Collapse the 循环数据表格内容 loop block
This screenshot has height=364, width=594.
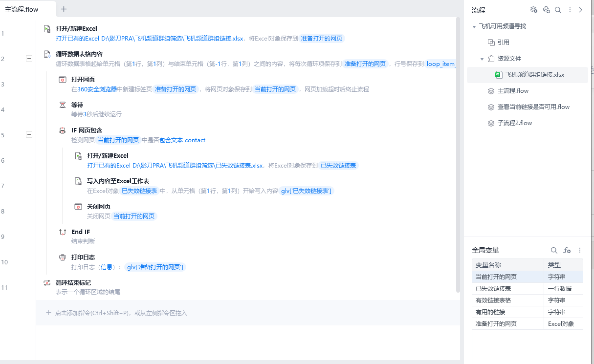[x=29, y=59]
